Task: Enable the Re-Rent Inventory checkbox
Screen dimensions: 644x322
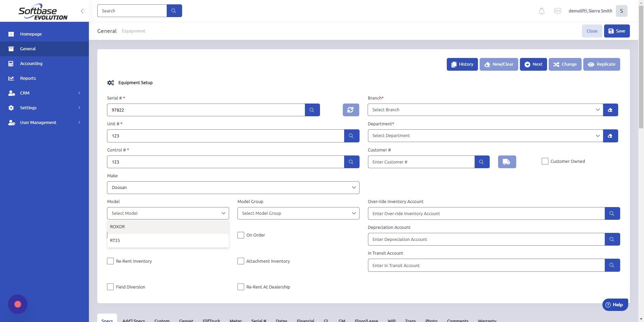Action: point(110,261)
